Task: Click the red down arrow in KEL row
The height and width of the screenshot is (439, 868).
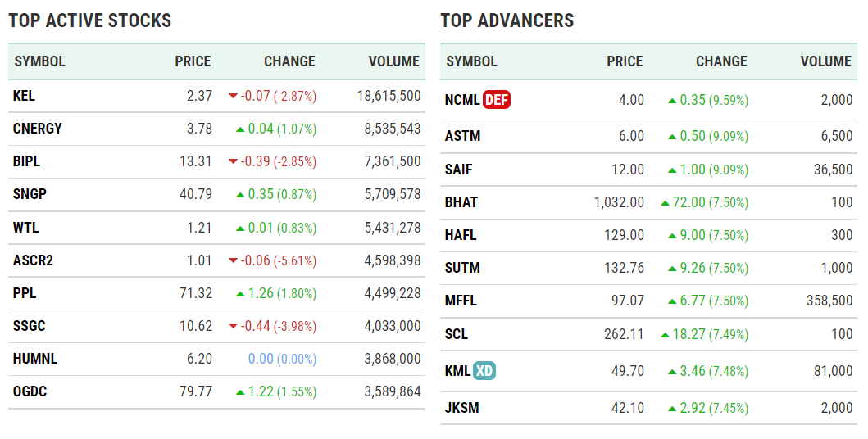Action: coord(234,96)
